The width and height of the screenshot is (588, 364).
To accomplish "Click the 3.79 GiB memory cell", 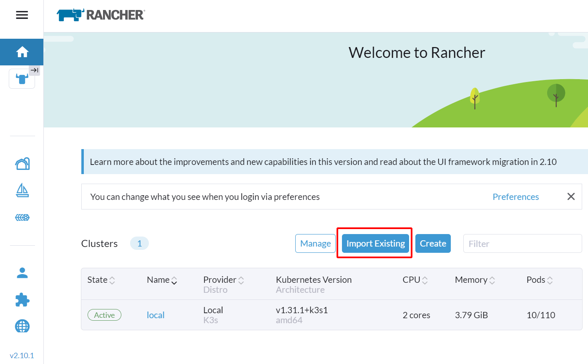I will click(471, 315).
